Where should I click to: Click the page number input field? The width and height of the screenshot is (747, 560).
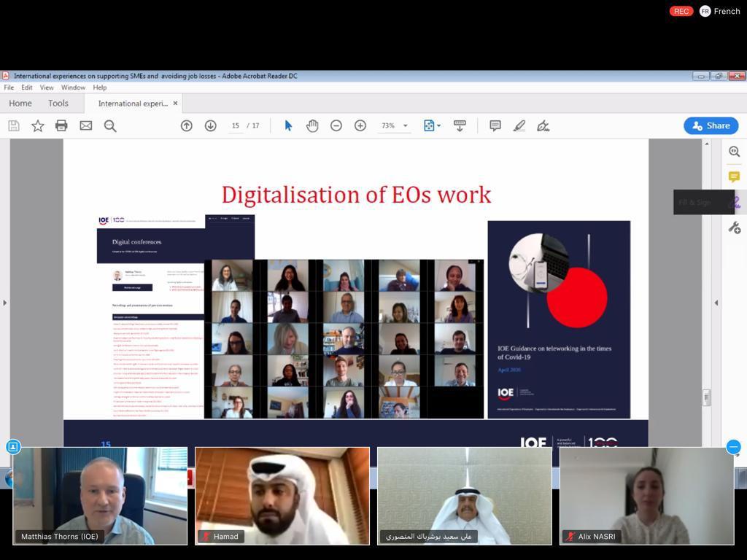pos(236,125)
